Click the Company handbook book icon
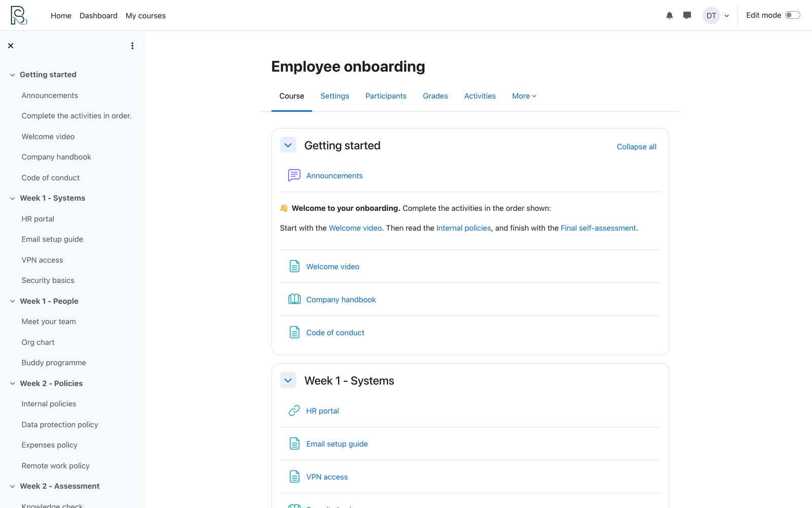The height and width of the screenshot is (508, 812). [x=294, y=299]
